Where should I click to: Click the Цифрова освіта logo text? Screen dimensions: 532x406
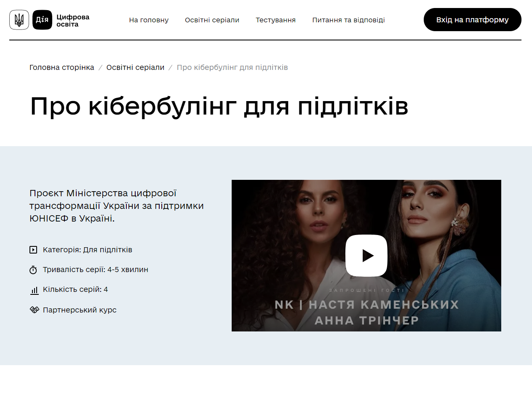(x=73, y=20)
